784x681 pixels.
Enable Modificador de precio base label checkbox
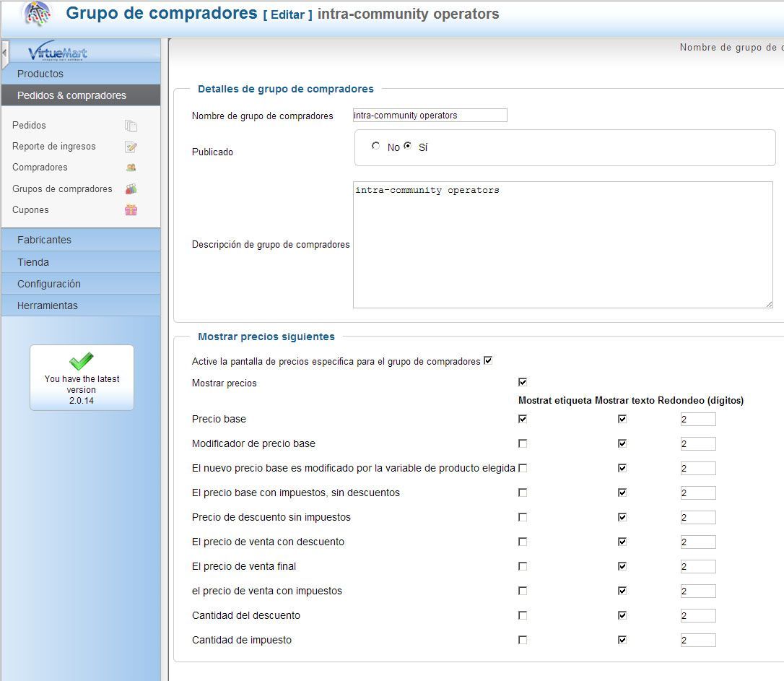point(523,443)
